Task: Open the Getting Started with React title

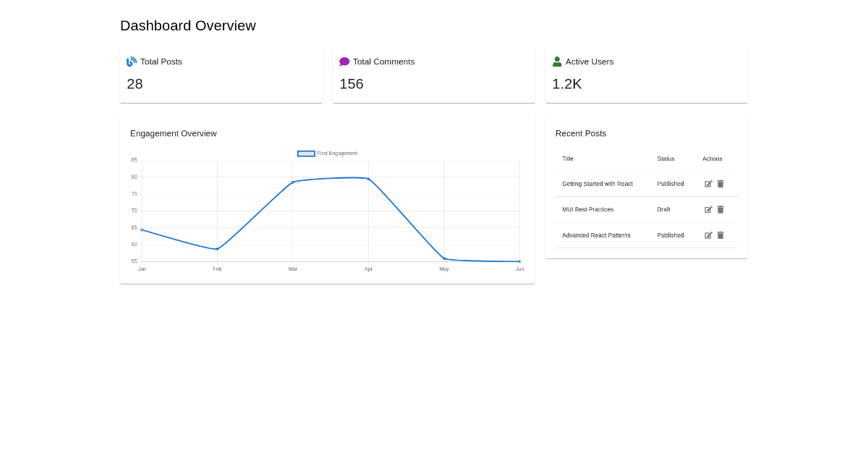Action: tap(597, 184)
